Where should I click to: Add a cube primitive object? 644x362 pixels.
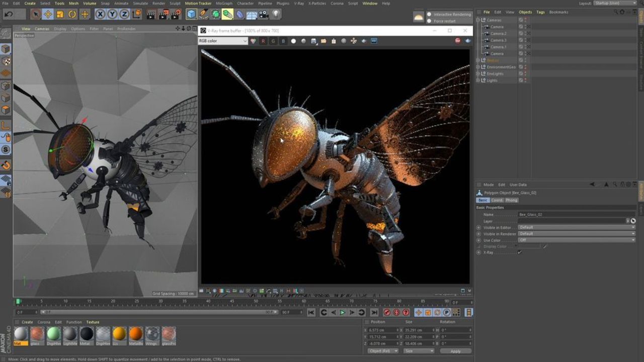coord(191,14)
